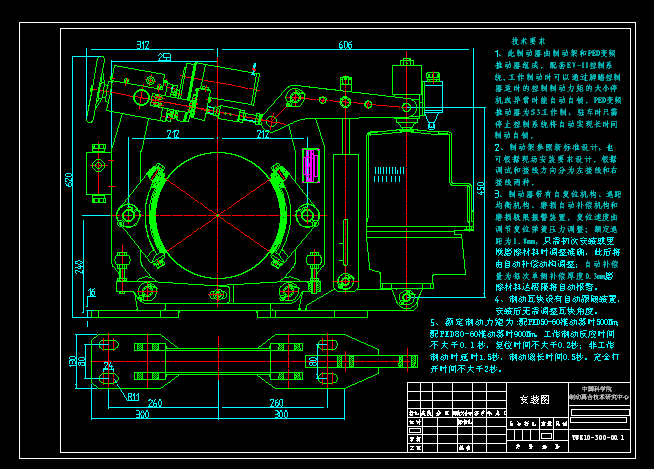Click the R11 radius annotation
The height and width of the screenshot is (469, 654).
pos(133,397)
